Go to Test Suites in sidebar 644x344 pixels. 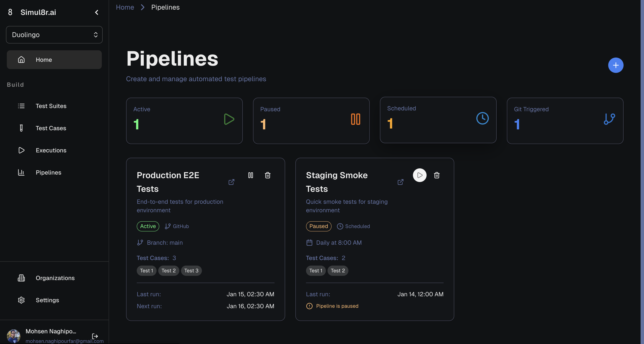pyautogui.click(x=51, y=106)
